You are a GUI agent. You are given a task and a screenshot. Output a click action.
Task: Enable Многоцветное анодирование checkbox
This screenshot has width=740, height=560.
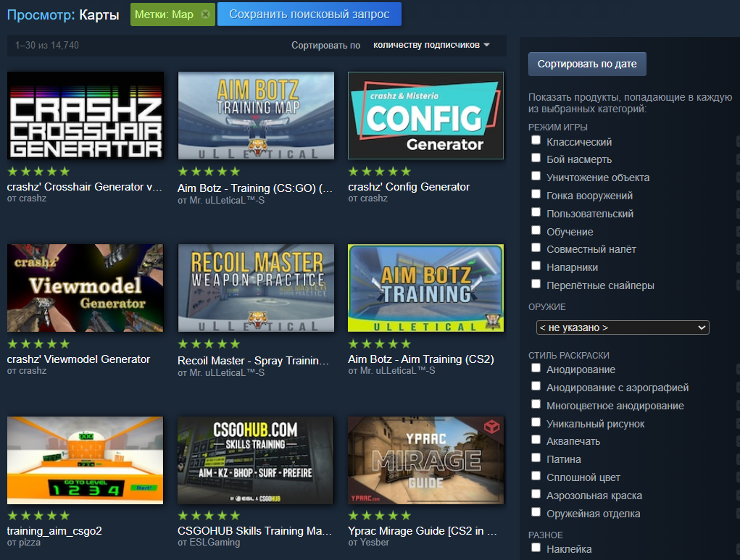(x=536, y=404)
